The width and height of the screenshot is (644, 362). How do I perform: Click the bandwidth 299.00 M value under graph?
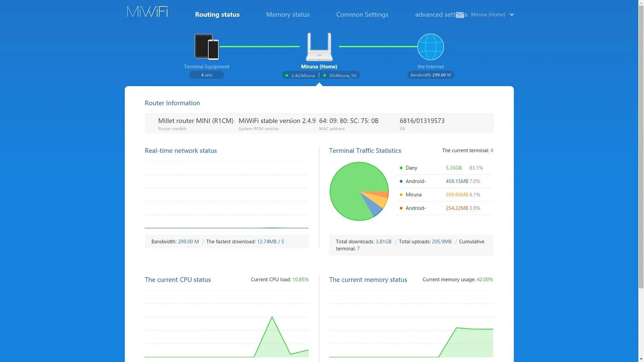[x=188, y=242]
